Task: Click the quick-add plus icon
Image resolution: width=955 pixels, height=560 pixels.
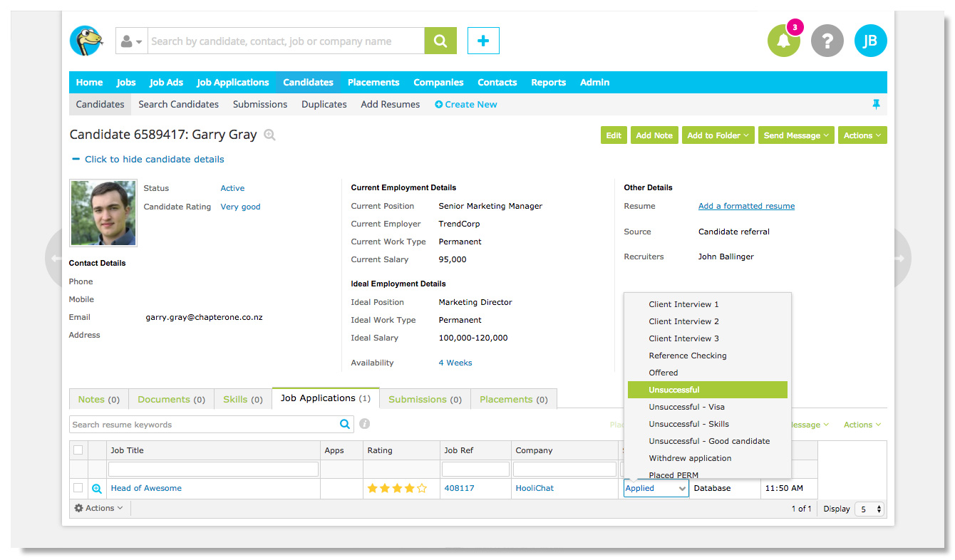Action: pos(483,41)
